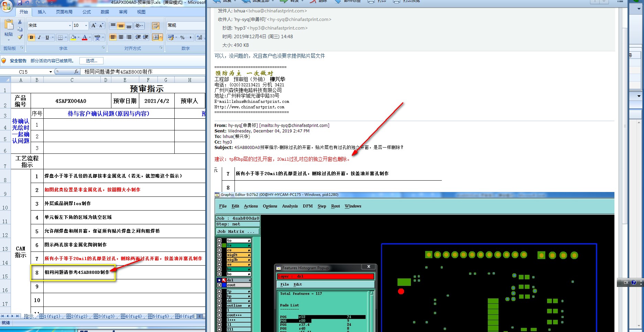The image size is (644, 332).
Task: Close the Features Histogram Popup
Action: coord(369,267)
